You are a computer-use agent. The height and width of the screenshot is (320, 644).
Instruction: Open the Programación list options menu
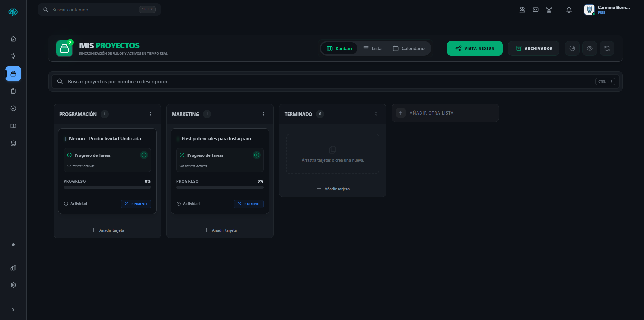click(x=150, y=114)
